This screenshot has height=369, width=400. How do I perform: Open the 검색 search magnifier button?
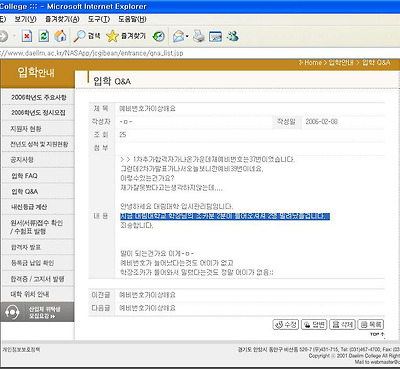(87, 36)
